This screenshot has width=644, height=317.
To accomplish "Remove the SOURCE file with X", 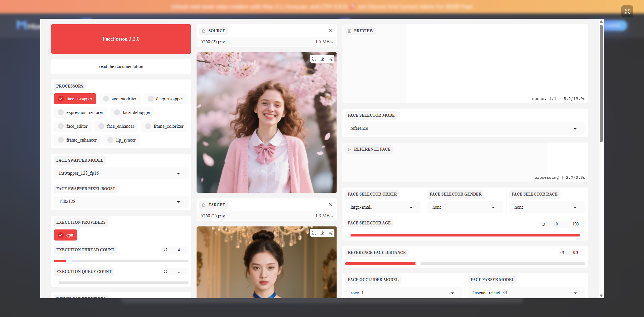I will point(331,31).
